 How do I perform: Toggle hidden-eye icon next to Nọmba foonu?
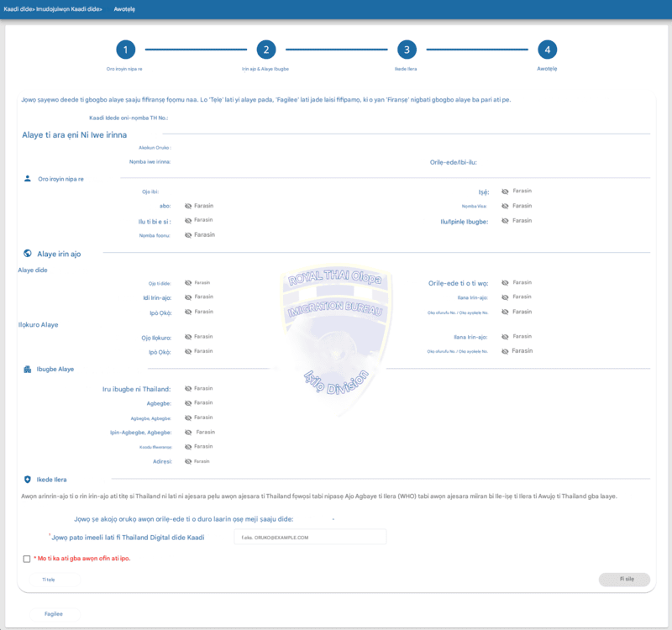coord(187,235)
